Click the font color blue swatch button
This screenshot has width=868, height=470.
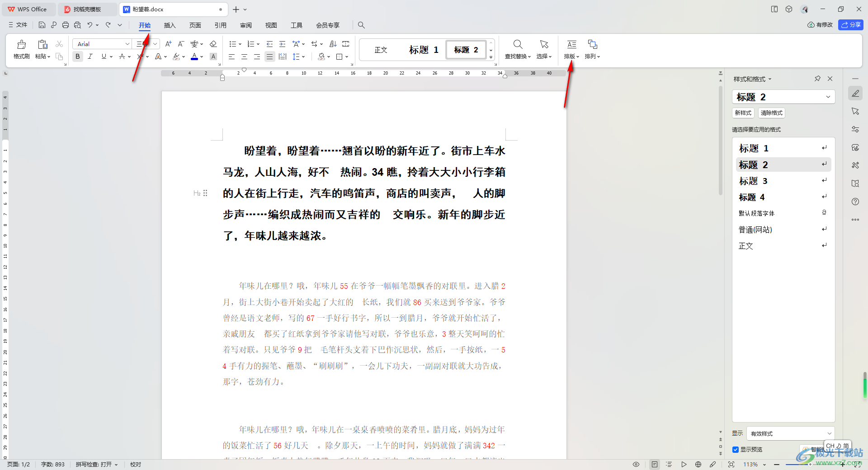coord(194,56)
